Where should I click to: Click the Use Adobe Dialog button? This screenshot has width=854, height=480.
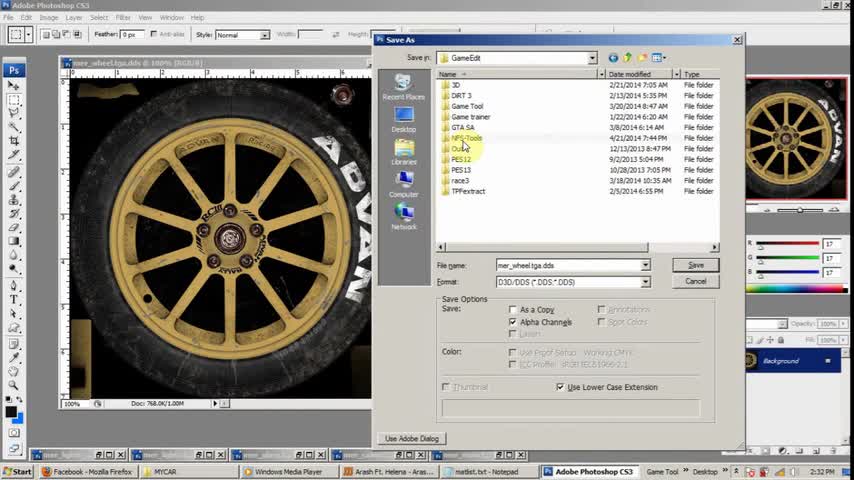(x=412, y=439)
